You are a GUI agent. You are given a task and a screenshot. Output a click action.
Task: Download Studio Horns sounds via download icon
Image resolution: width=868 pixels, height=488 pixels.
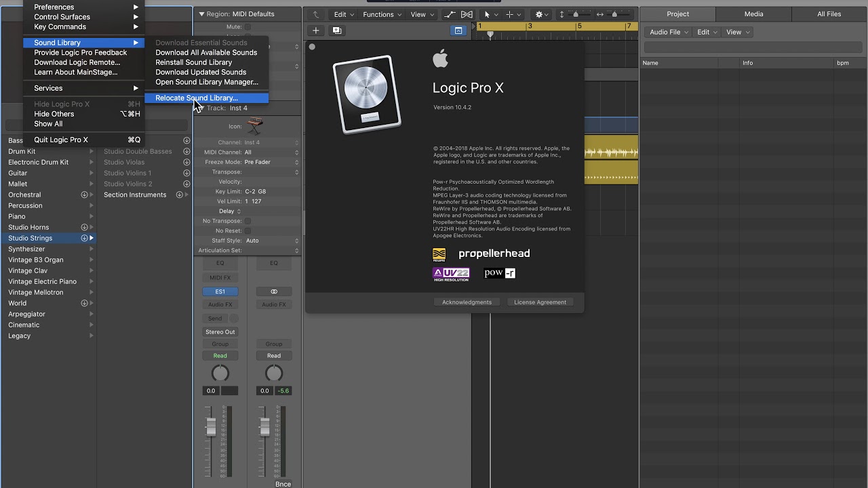click(85, 227)
